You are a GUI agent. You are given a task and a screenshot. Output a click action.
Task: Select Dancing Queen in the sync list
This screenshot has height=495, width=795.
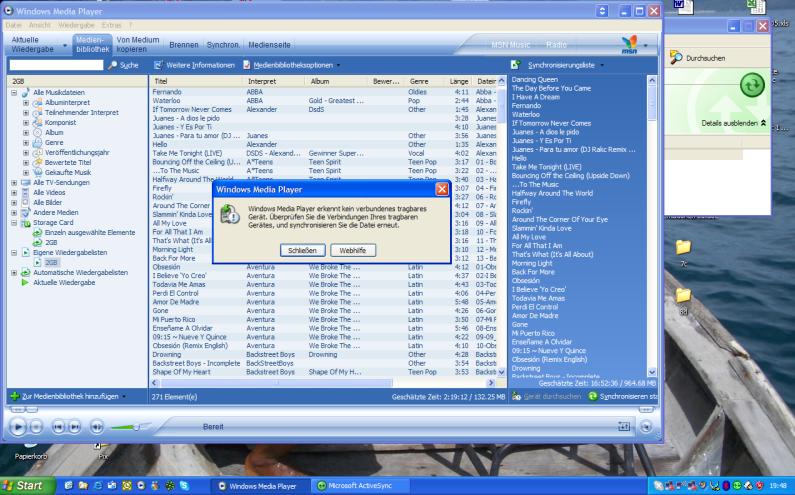coord(534,80)
